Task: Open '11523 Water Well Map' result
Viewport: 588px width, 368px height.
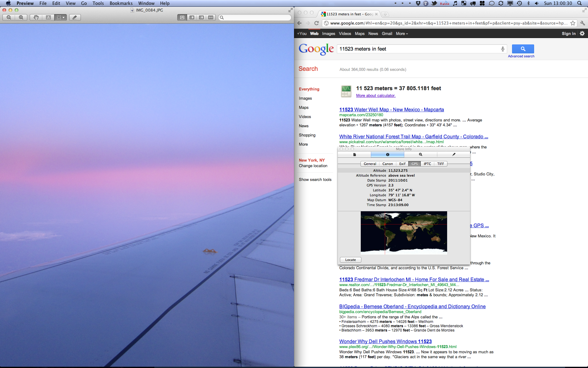Action: [391, 109]
